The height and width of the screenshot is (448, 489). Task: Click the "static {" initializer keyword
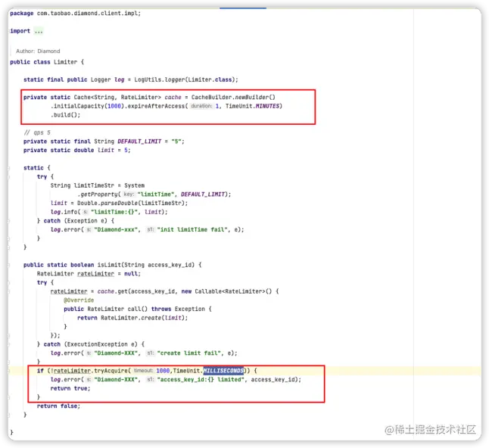click(36, 168)
